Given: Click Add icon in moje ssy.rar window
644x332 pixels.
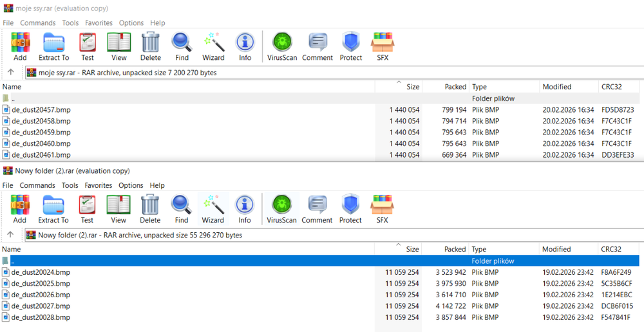Looking at the screenshot, I should pyautogui.click(x=20, y=46).
